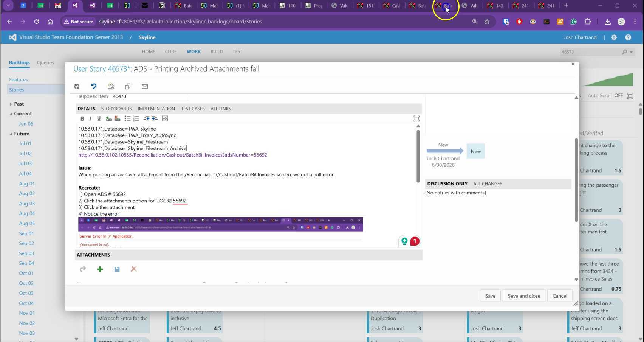644x342 pixels.
Task: Insert a bulleted list in the editor
Action: tap(127, 118)
